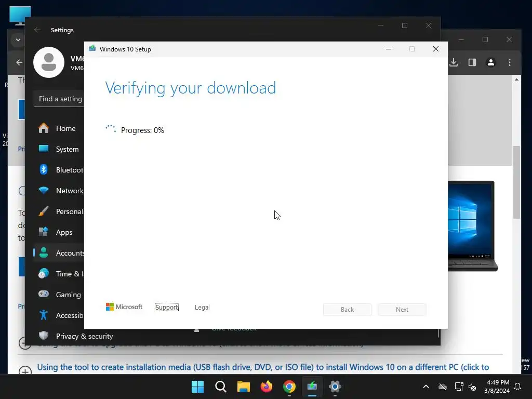This screenshot has width=532, height=399.
Task: Open File Explorer from the taskbar
Action: click(x=243, y=387)
